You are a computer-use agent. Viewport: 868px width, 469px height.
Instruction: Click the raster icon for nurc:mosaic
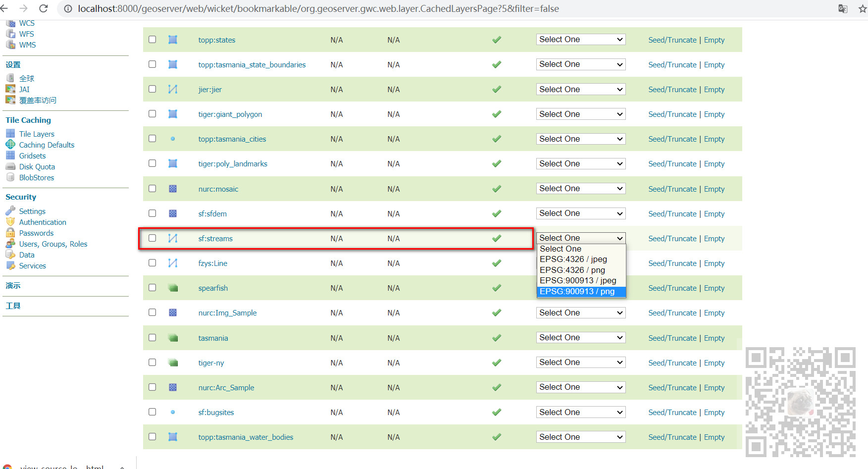click(x=173, y=189)
